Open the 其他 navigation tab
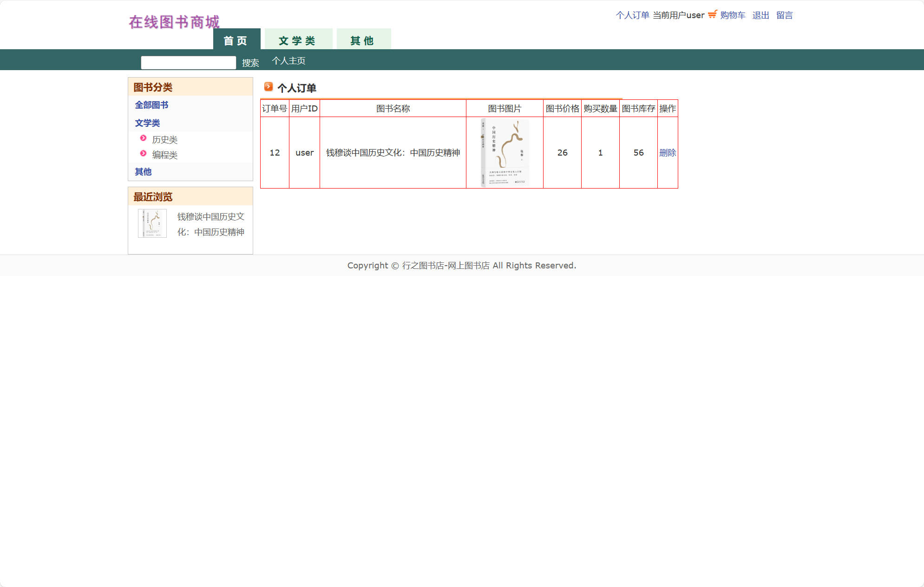The image size is (924, 587). point(363,40)
